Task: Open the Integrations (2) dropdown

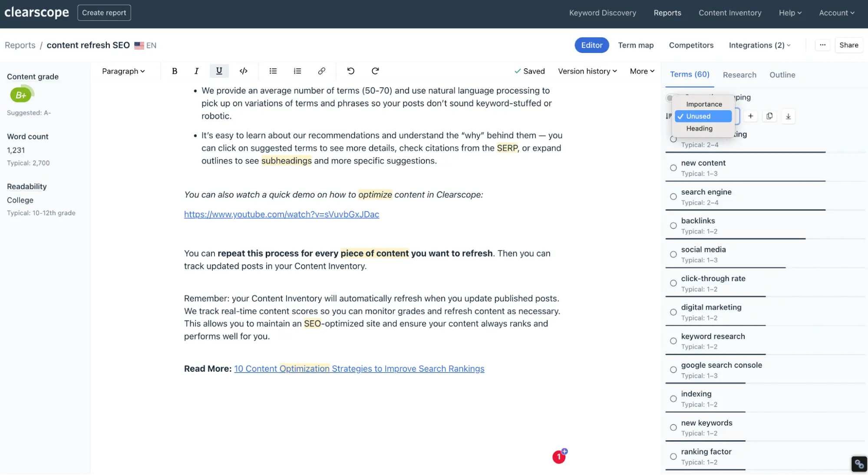Action: [759, 45]
